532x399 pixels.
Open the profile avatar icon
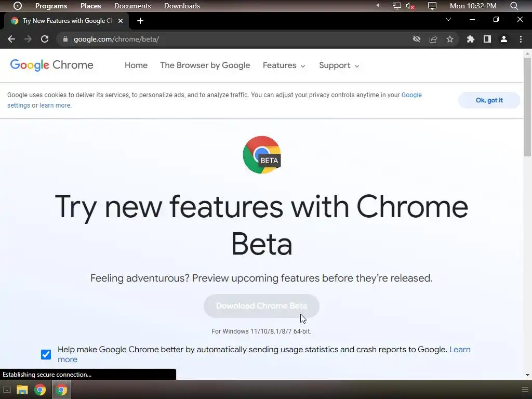coord(504,39)
